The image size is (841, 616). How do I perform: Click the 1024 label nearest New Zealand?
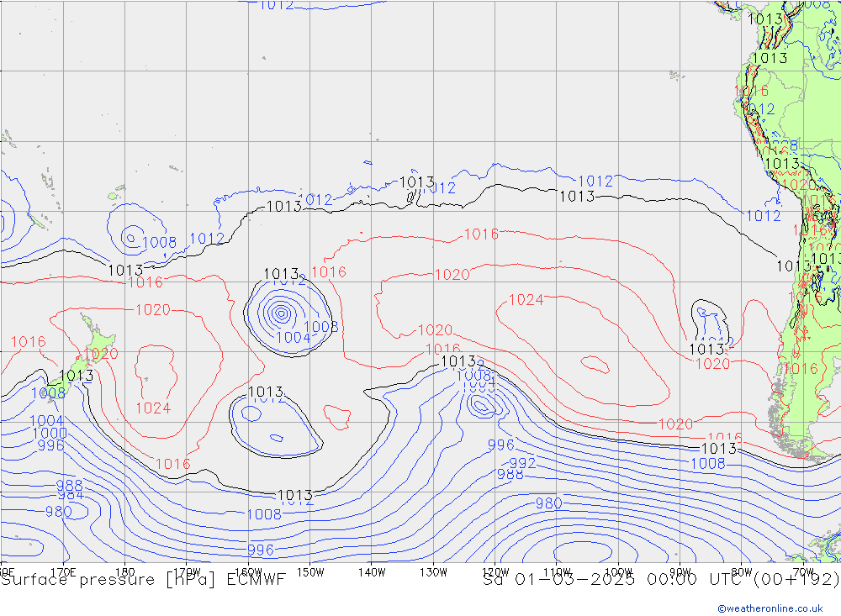point(153,408)
